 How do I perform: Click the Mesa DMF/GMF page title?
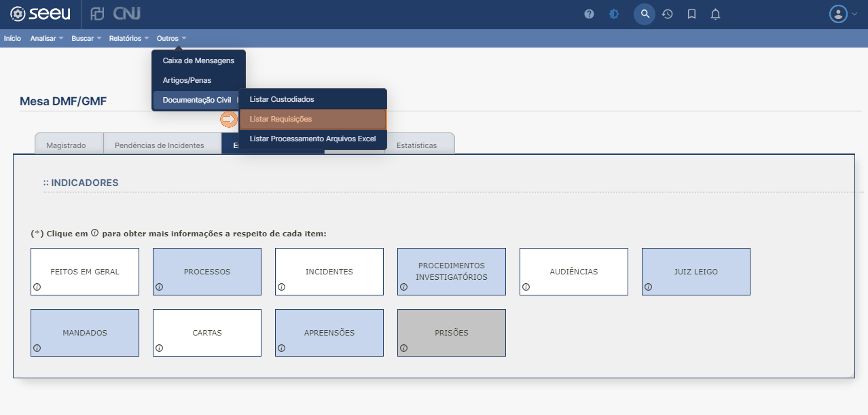[63, 101]
